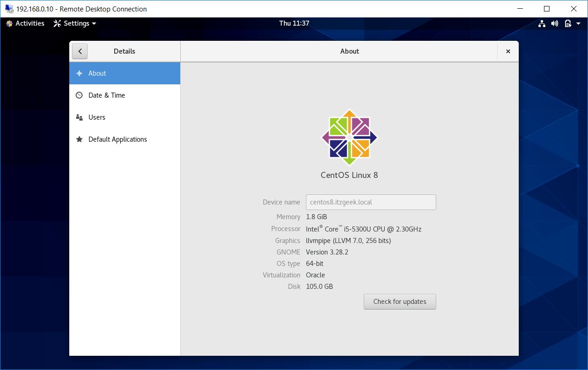Click the Device name input field
588x370 pixels.
pyautogui.click(x=371, y=202)
